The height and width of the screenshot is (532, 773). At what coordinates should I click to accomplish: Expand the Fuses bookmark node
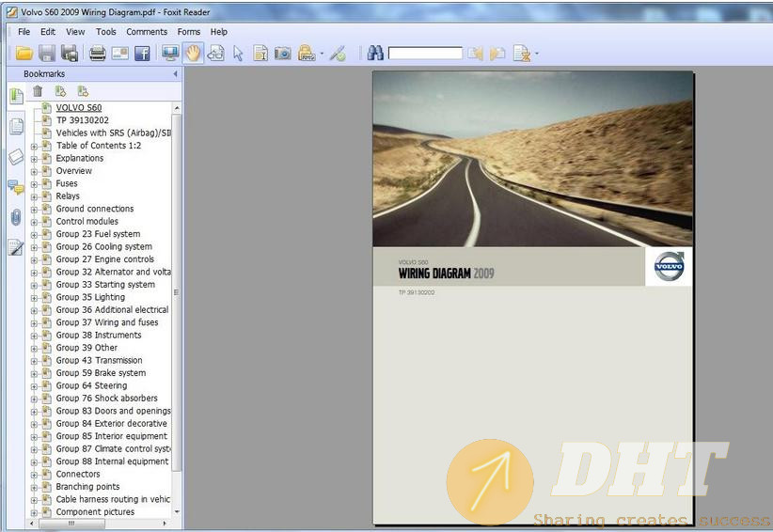pos(34,184)
